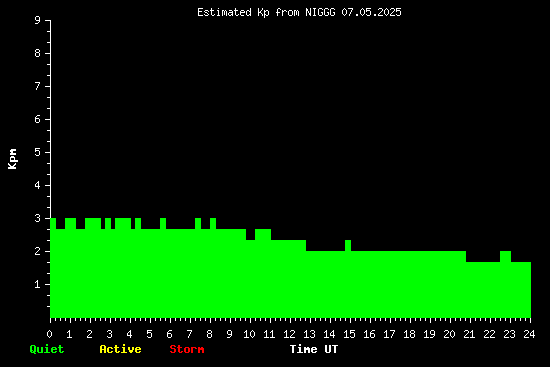
Task: Click the raised green bar near hour 23
Action: [505, 256]
